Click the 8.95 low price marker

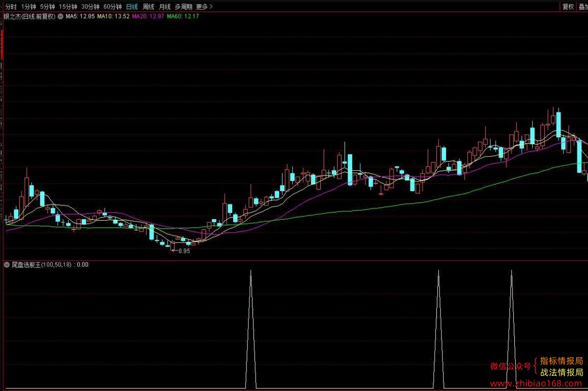coord(184,251)
